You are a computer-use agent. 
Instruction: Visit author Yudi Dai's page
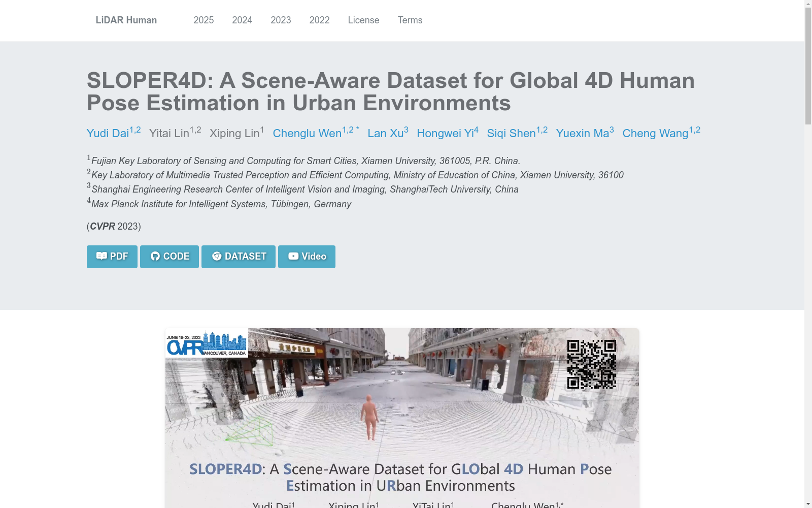point(114,133)
